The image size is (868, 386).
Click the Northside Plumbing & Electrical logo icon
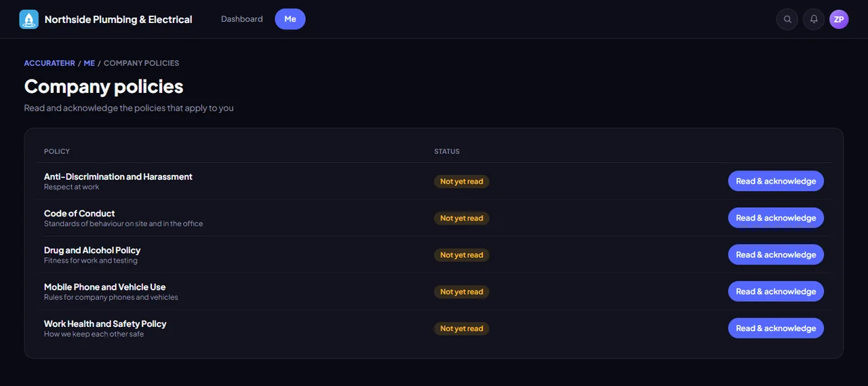28,19
